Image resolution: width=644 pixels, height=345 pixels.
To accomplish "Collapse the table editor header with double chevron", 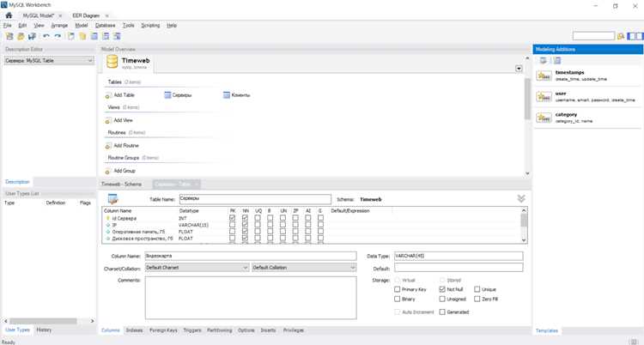I will [x=521, y=199].
